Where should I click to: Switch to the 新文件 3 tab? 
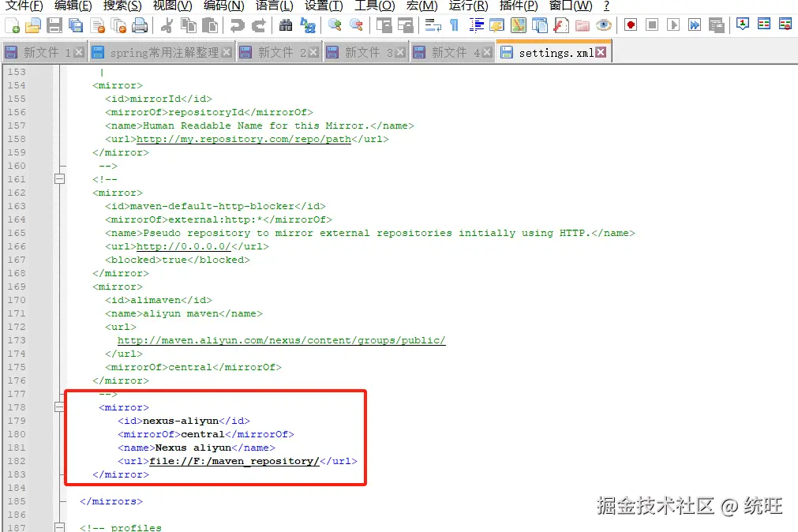365,52
